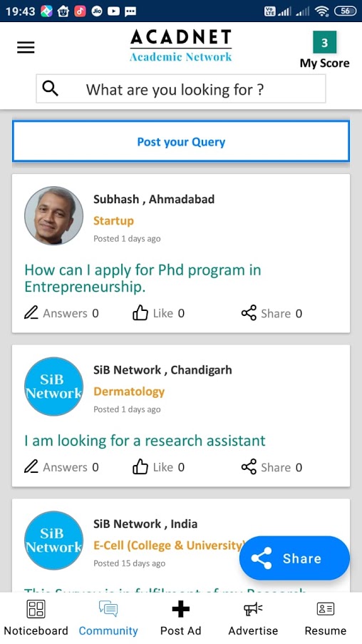Open the Noticeboard tab
This screenshot has height=644, width=362.
[x=36, y=618]
